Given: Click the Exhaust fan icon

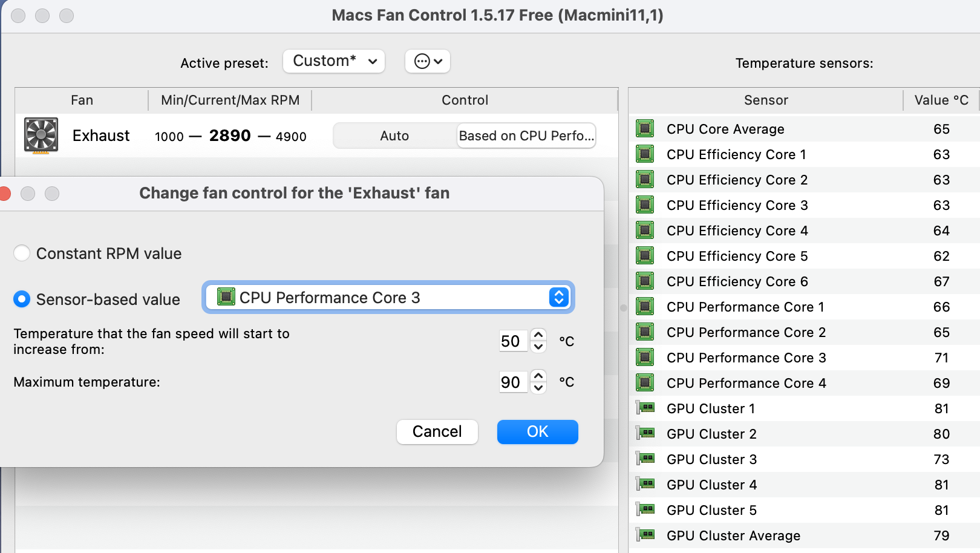Looking at the screenshot, I should (x=41, y=135).
